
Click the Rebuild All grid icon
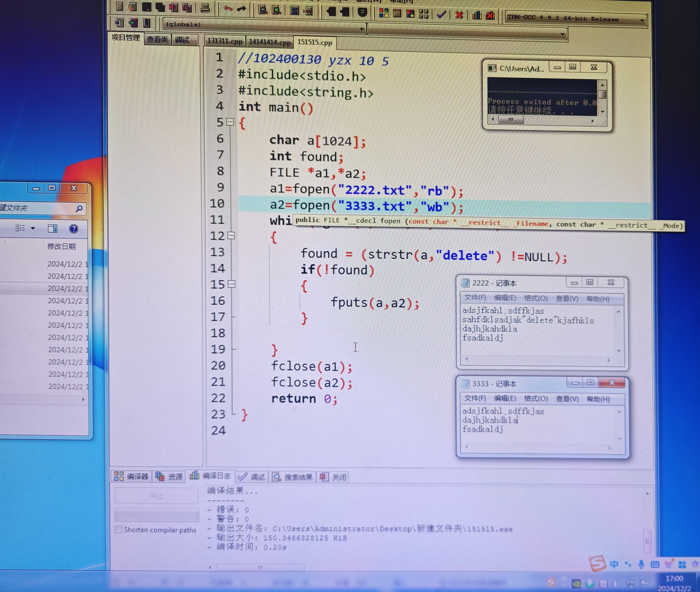[424, 14]
